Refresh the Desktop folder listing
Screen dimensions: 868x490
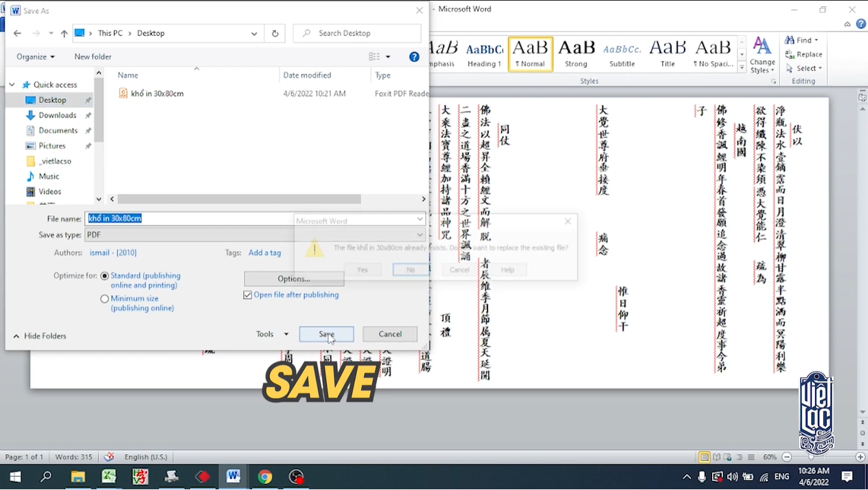click(275, 33)
